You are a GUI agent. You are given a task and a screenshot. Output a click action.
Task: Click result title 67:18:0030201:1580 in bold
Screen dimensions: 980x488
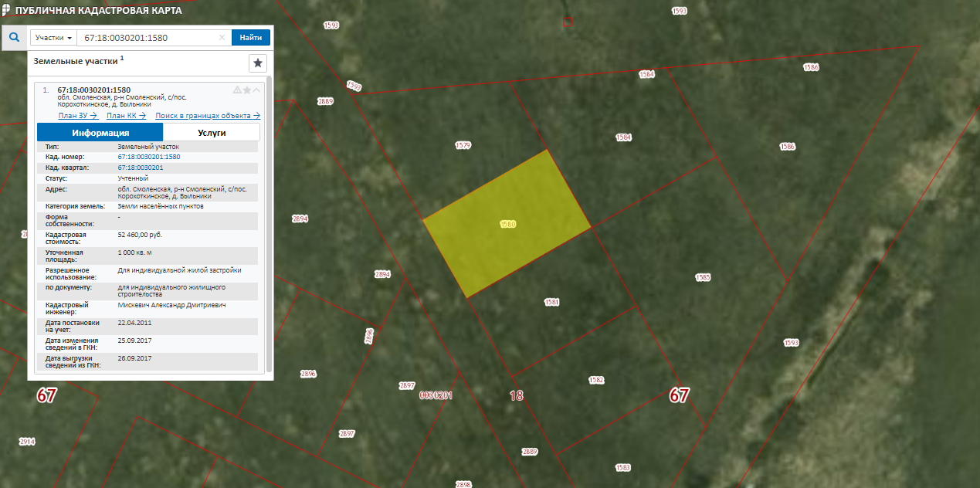[x=93, y=90]
